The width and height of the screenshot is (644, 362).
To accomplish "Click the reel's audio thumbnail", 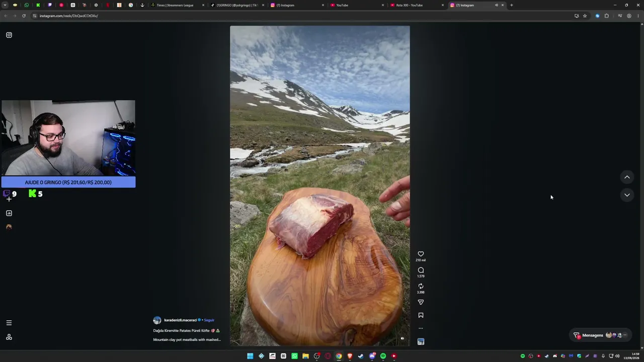I will click(x=421, y=341).
